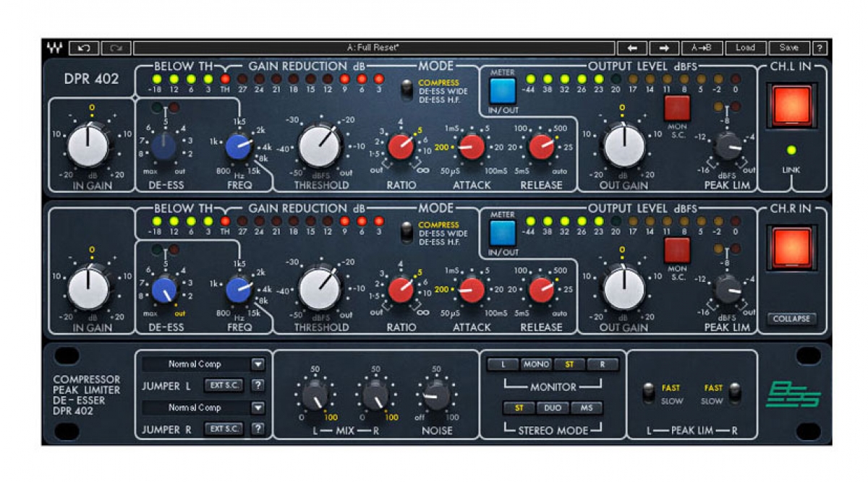The width and height of the screenshot is (868, 482).
Task: Select DUO stereo mode
Action: tap(553, 408)
